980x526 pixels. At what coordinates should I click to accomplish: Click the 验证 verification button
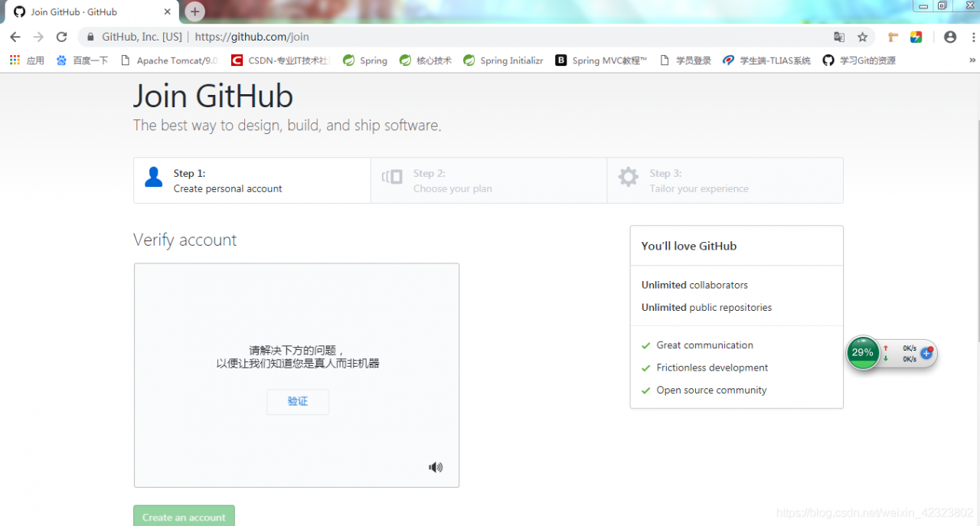pyautogui.click(x=297, y=401)
